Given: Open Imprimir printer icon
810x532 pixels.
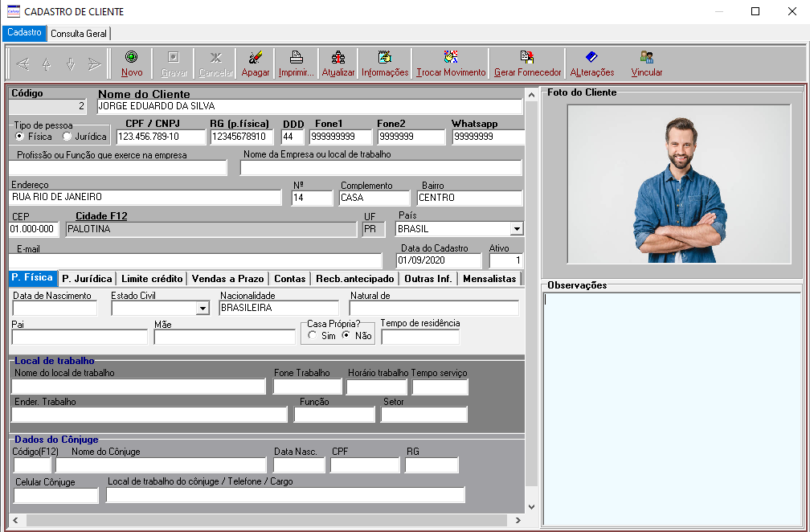Looking at the screenshot, I should pyautogui.click(x=296, y=57).
